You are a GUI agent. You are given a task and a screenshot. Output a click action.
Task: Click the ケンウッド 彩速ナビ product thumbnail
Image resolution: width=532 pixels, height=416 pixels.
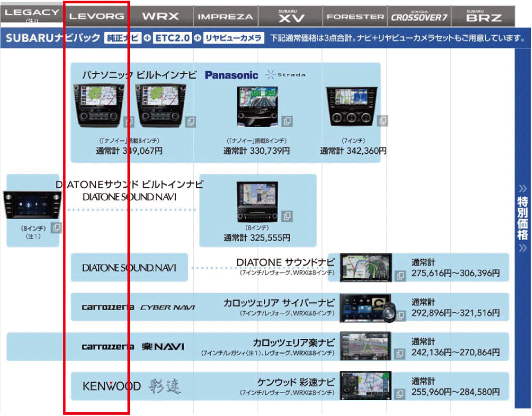click(366, 386)
